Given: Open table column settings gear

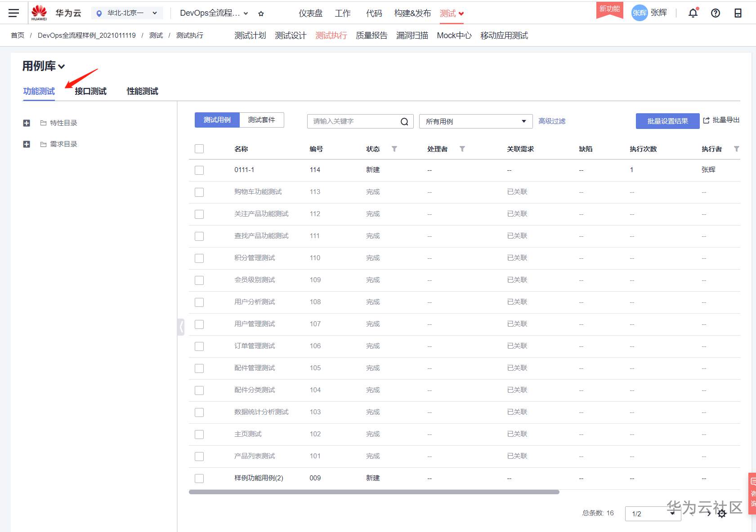Looking at the screenshot, I should point(722,514).
